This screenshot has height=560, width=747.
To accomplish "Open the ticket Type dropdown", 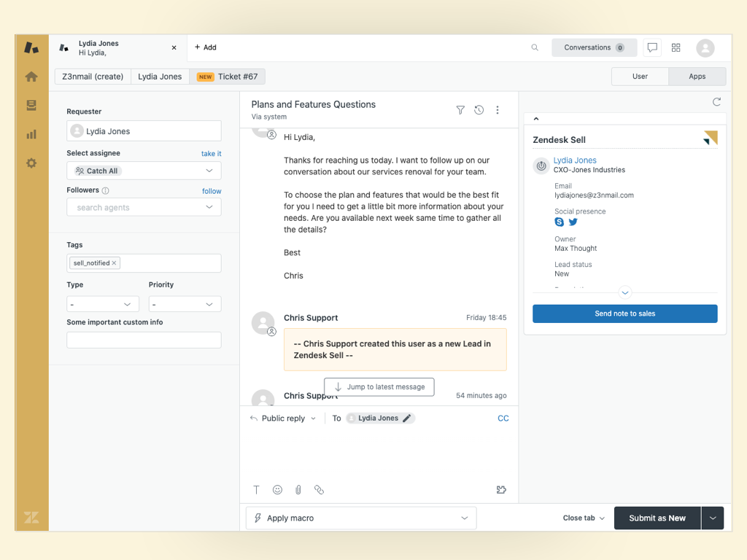I will pos(102,304).
